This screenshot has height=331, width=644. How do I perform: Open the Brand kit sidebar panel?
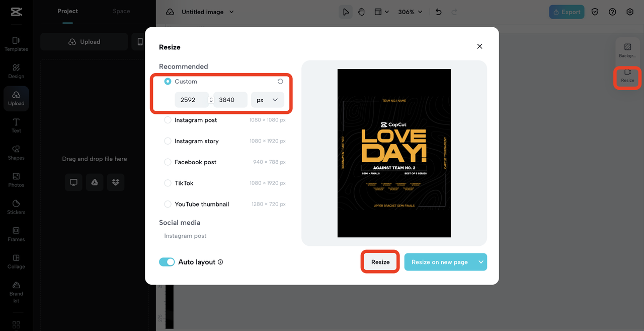(x=16, y=292)
